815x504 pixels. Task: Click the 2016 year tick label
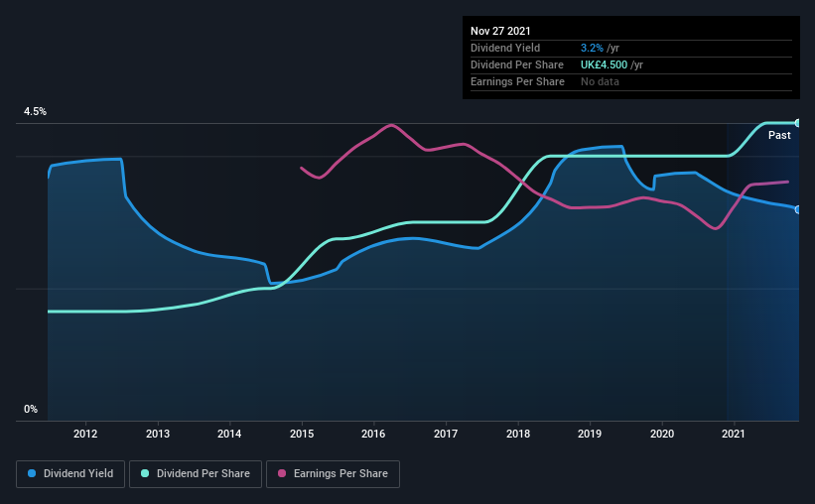coord(373,434)
